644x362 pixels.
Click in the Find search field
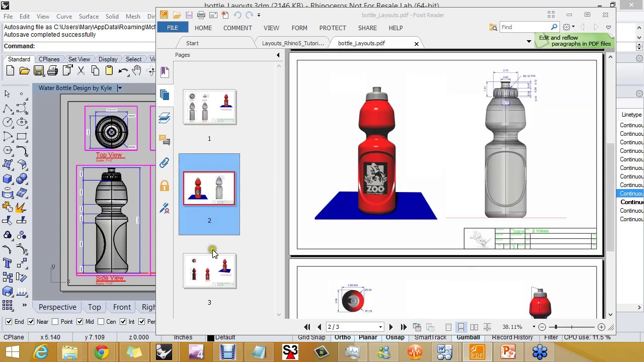tap(525, 27)
